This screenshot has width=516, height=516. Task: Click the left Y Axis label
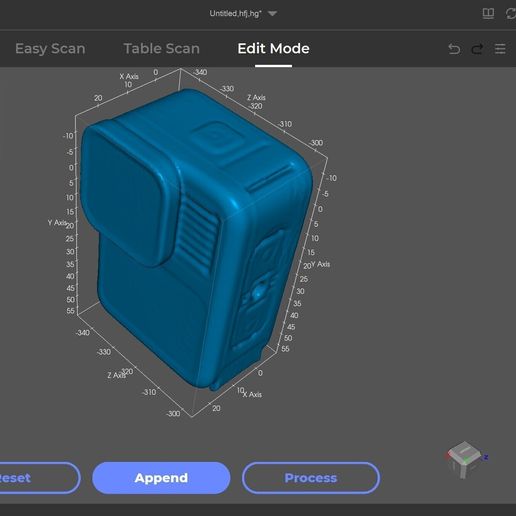click(57, 222)
